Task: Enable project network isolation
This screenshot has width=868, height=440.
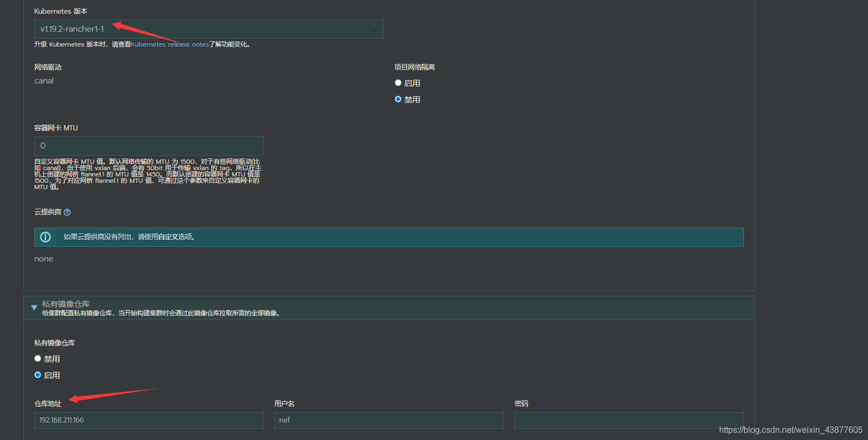Action: (x=398, y=83)
